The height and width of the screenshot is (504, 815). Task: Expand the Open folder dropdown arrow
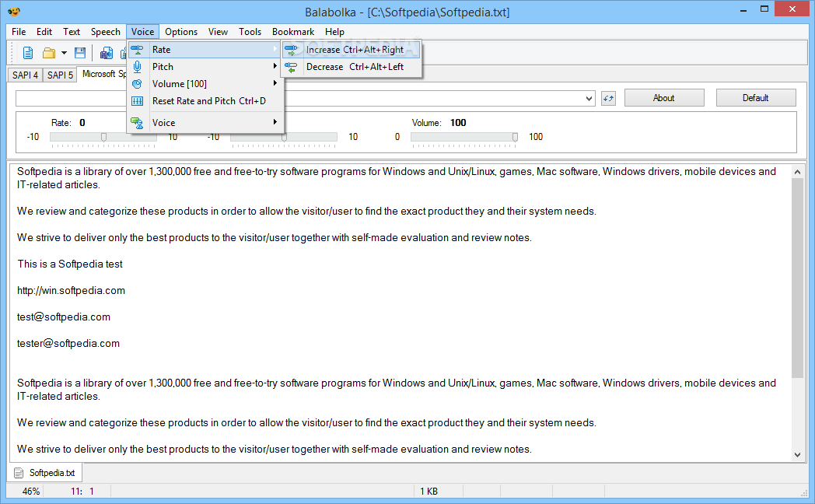tap(64, 52)
